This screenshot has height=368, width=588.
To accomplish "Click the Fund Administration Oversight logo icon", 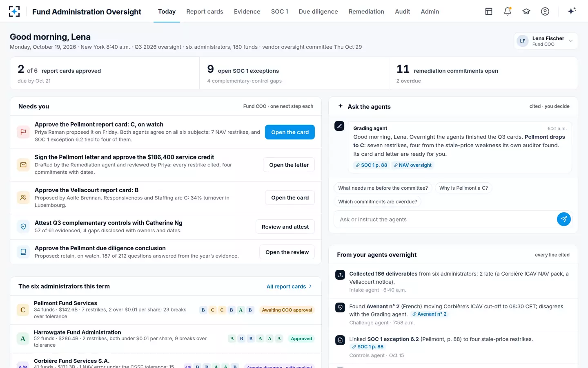I will 14,11.
